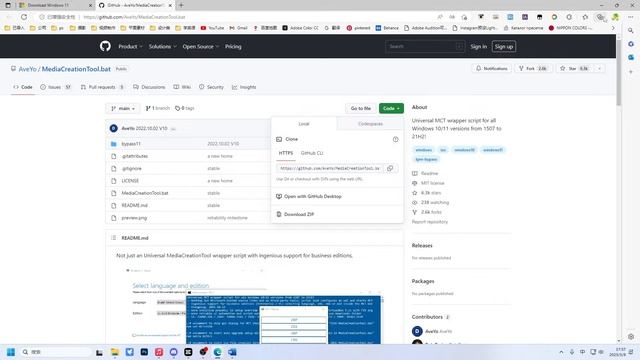Click Report repository link
Screen dimensions: 640x360
(430, 222)
